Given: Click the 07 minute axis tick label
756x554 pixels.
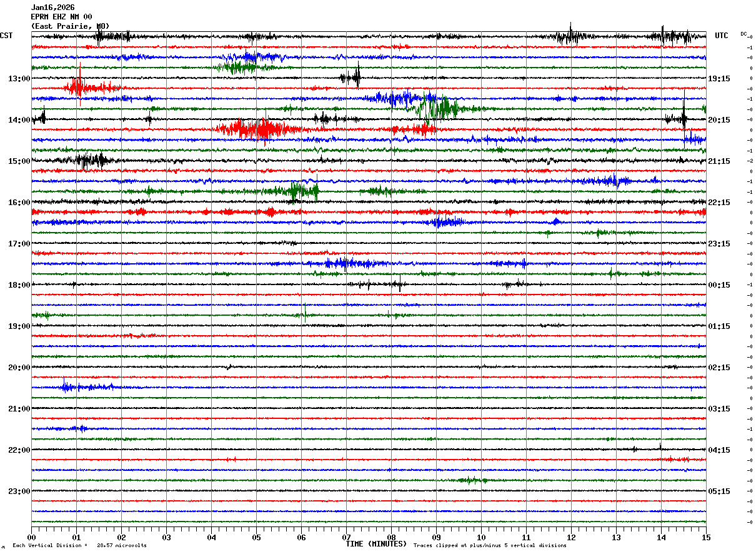Looking at the screenshot, I should tap(347, 537).
